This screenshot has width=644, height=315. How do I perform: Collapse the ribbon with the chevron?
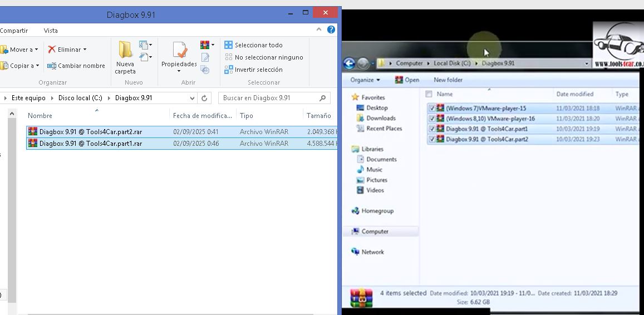[319, 29]
